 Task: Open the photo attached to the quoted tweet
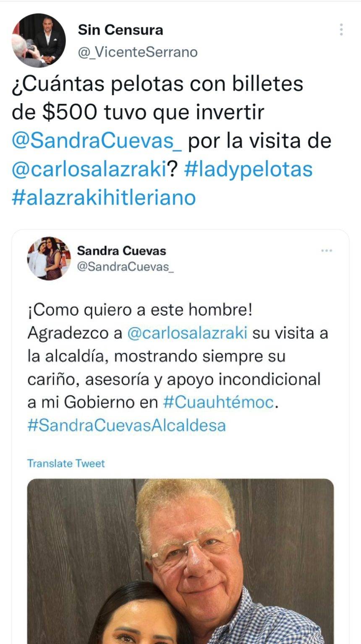pos(180,561)
